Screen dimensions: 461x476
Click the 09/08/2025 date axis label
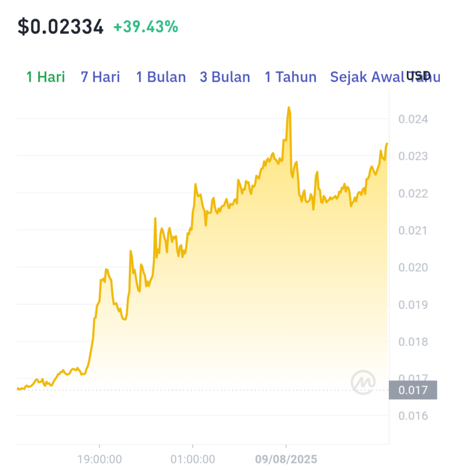pyautogui.click(x=286, y=459)
